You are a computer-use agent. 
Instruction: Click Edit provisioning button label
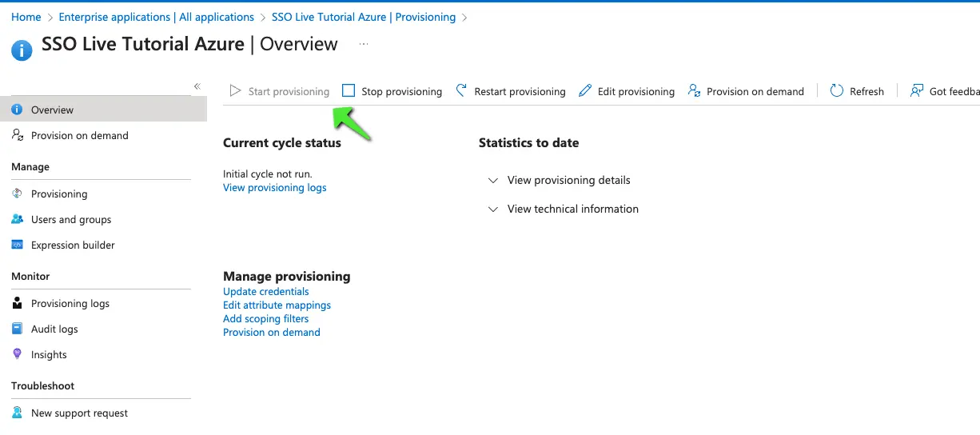click(x=636, y=92)
